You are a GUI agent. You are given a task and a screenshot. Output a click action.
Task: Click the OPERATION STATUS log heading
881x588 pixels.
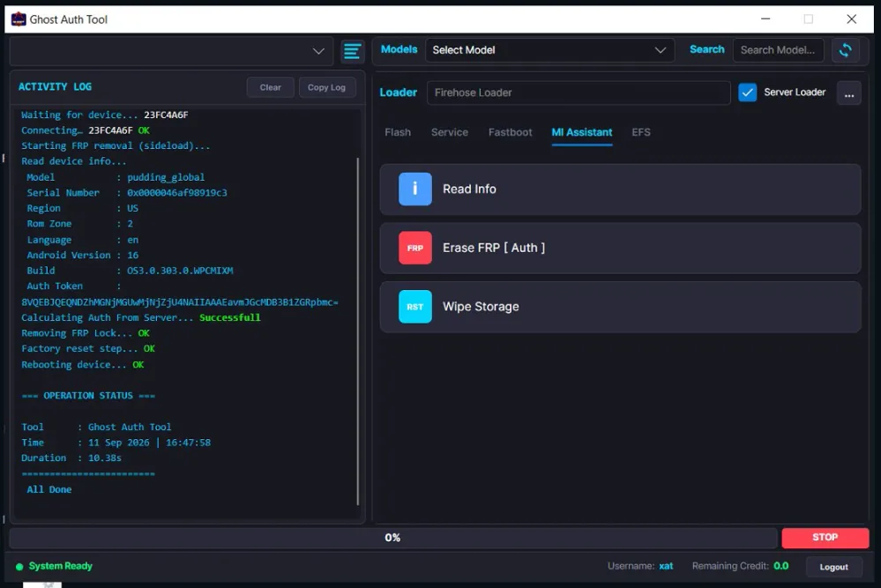coord(88,396)
